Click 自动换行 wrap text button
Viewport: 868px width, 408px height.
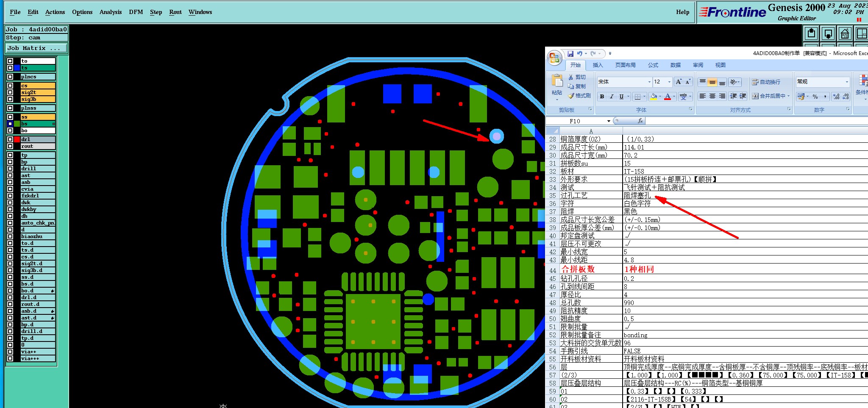(766, 82)
